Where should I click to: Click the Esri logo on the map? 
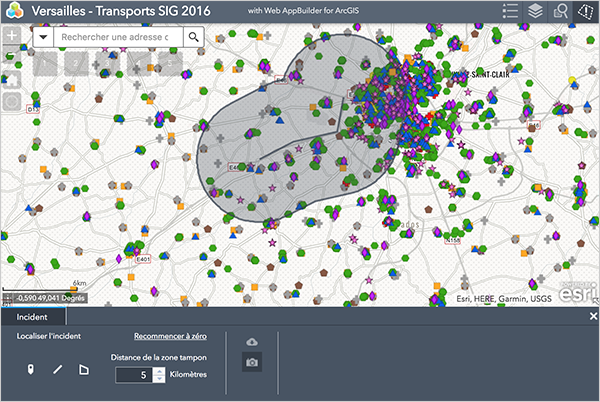point(578,293)
